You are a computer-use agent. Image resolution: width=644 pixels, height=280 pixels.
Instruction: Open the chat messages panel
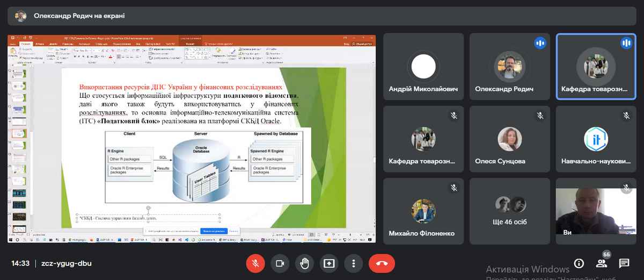(x=624, y=263)
